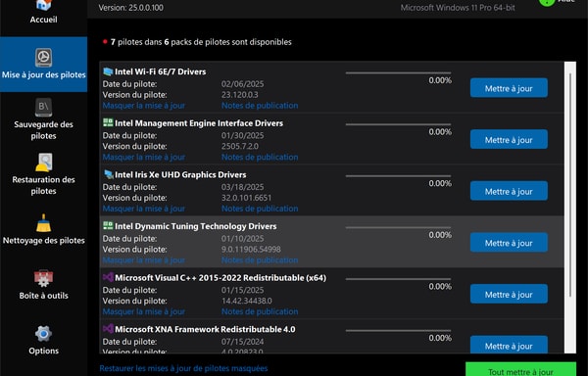This screenshot has width=588, height=376.
Task: Open the Accueil home section
Action: (43, 12)
